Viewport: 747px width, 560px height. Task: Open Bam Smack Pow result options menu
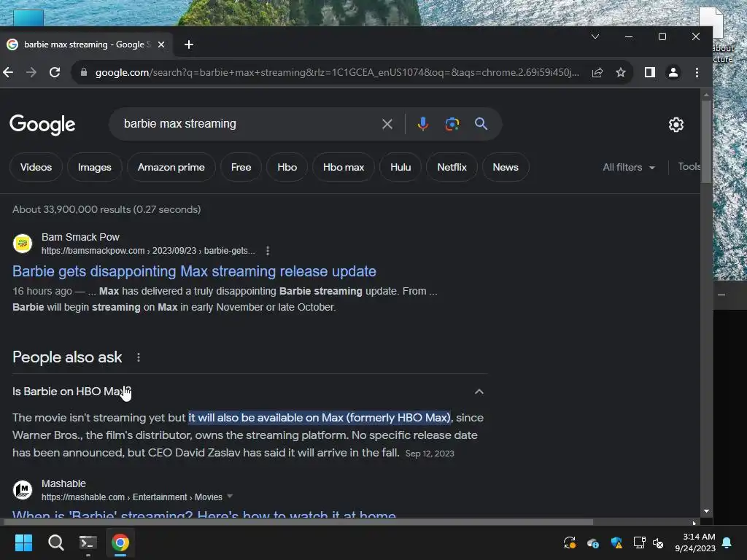coord(268,251)
